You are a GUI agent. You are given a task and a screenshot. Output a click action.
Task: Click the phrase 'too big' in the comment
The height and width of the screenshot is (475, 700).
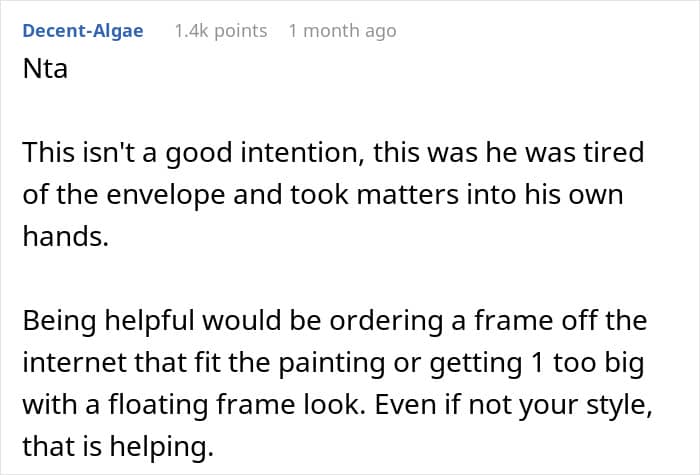(599, 362)
